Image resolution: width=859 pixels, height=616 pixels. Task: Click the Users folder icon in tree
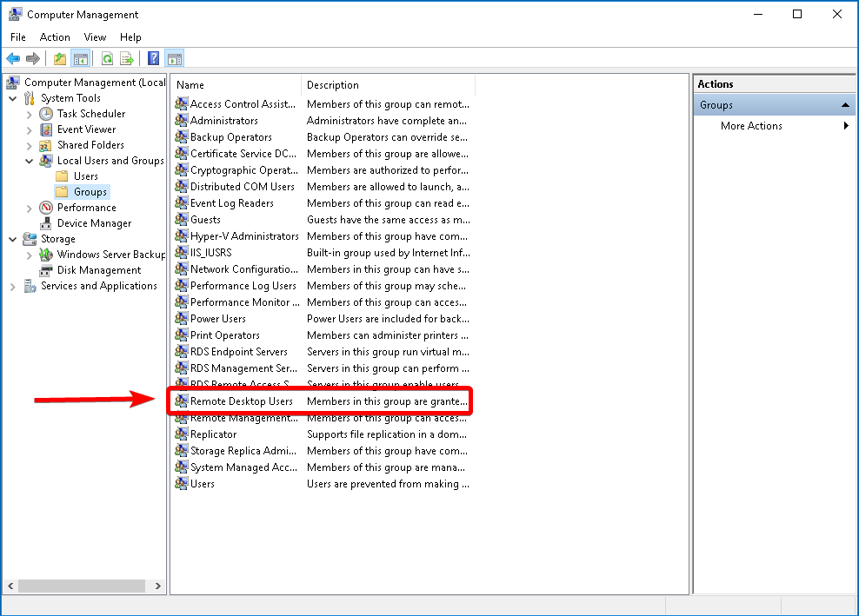pyautogui.click(x=63, y=176)
